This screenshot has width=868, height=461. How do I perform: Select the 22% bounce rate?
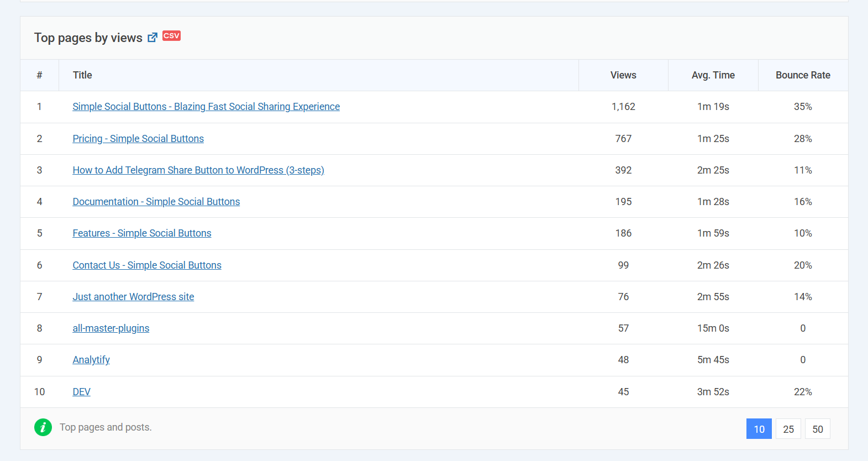[x=803, y=392]
